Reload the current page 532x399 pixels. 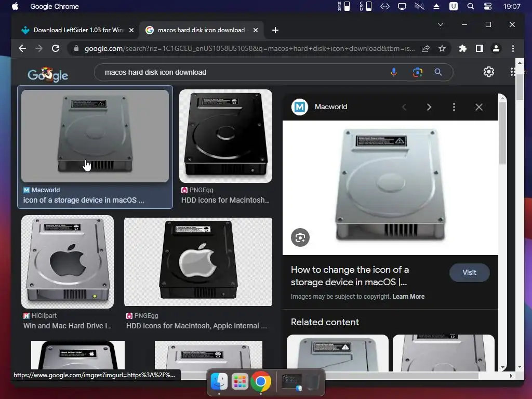click(56, 48)
